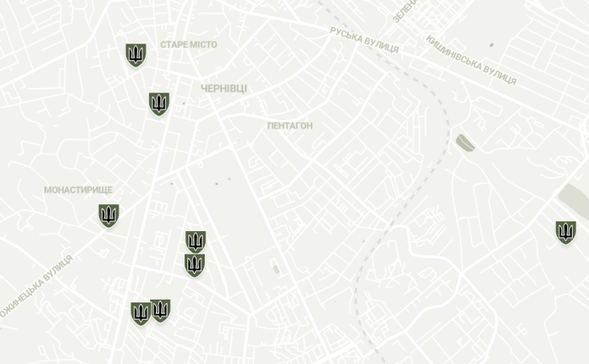Select the trident marker southwest of Чернівці label
Image resolution: width=589 pixels, height=364 pixels.
click(158, 103)
